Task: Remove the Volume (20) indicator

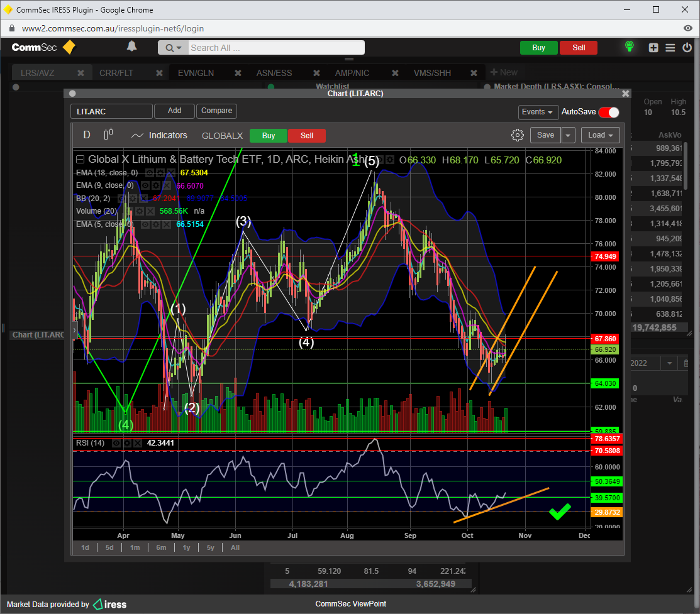Action: click(150, 211)
